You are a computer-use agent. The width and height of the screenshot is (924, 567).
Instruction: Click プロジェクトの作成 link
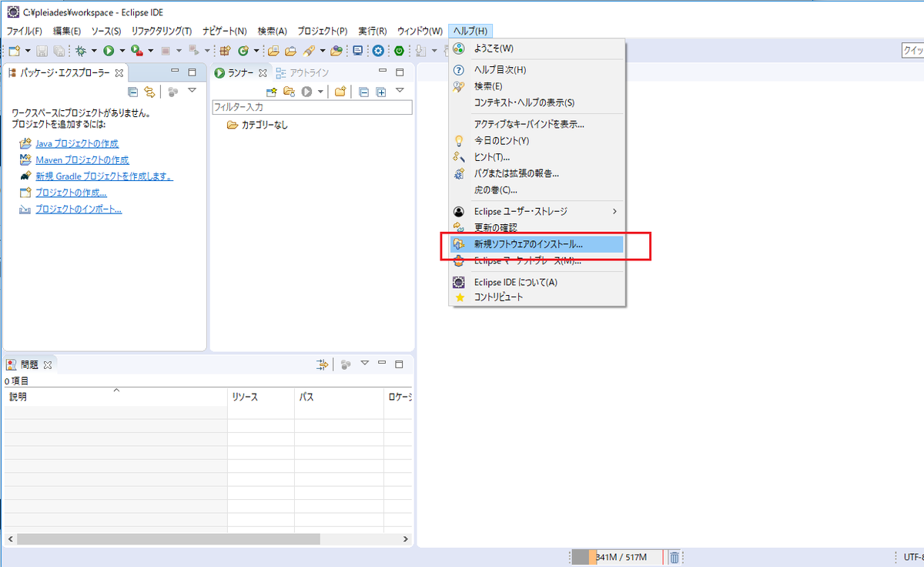point(71,193)
